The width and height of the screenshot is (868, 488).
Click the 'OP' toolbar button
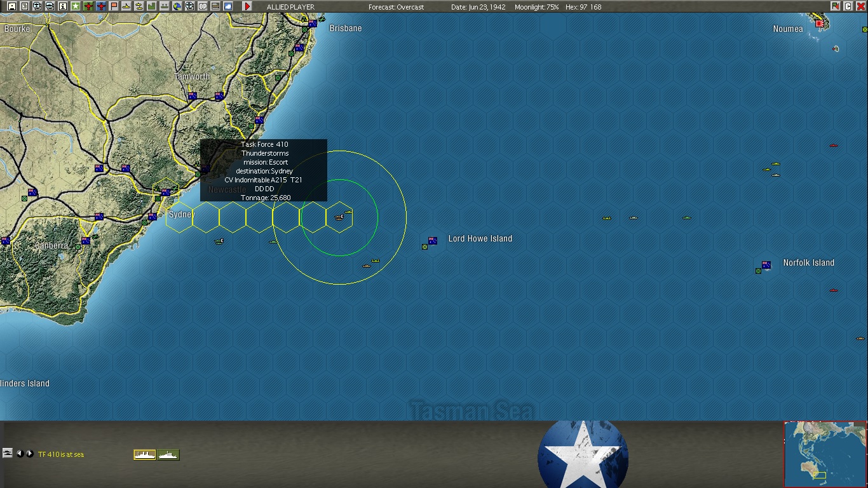click(203, 6)
